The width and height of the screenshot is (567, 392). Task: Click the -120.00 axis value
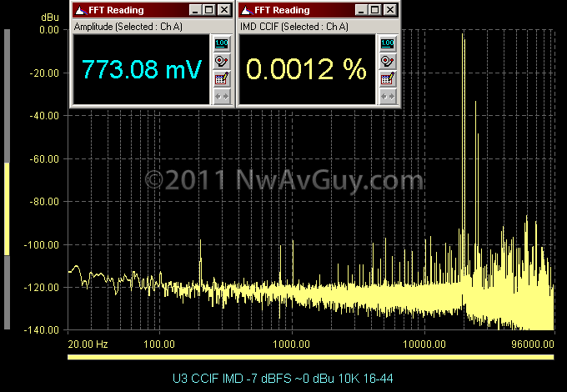click(41, 288)
